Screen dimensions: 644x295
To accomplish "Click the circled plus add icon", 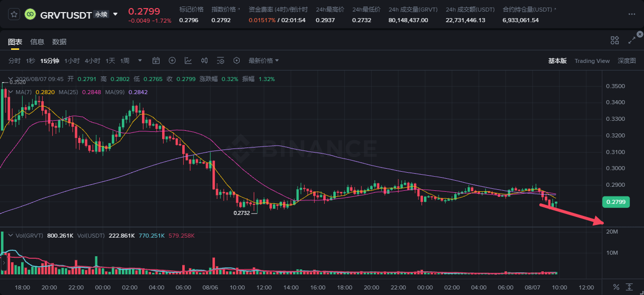I will tap(172, 61).
